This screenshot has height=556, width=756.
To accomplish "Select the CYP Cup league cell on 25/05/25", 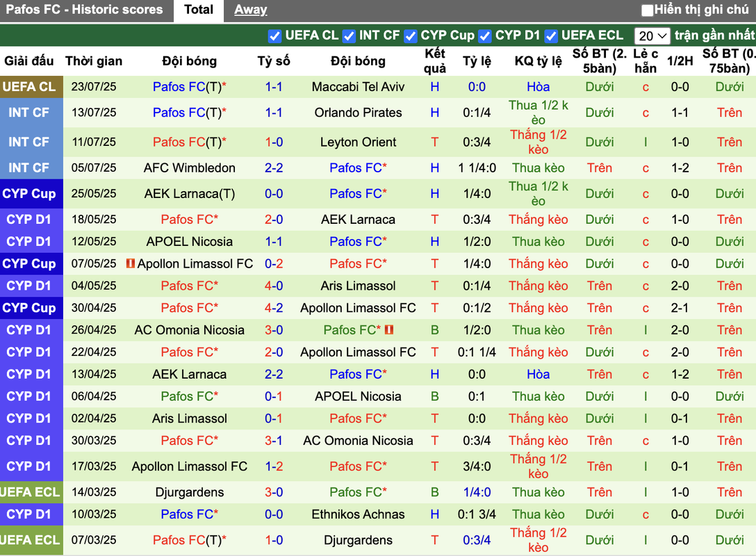I will pos(31,193).
